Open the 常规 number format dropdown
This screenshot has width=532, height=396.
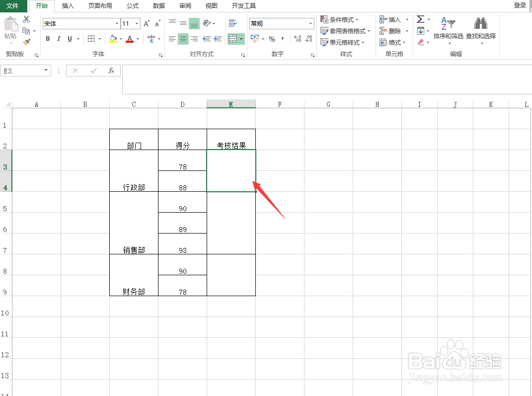coord(310,23)
